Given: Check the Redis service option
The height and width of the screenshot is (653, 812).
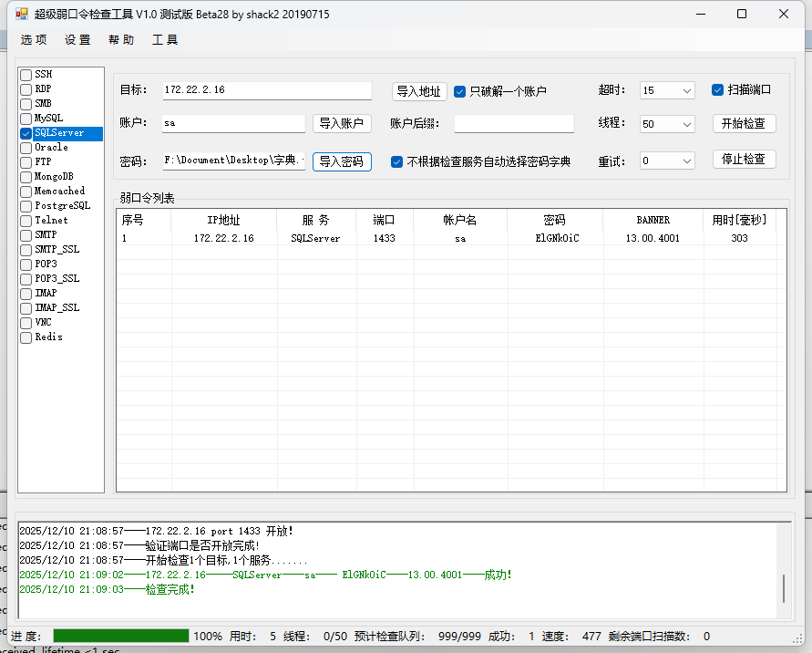Looking at the screenshot, I should click(x=26, y=337).
